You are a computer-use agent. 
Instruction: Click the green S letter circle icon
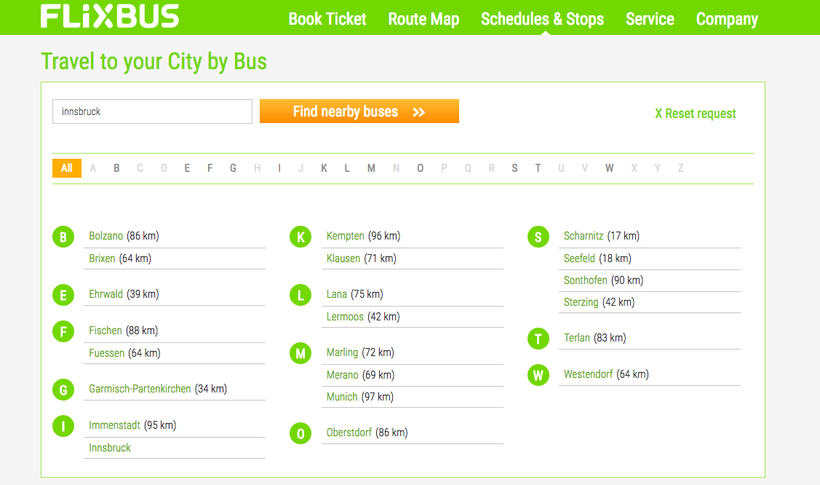coord(538,237)
